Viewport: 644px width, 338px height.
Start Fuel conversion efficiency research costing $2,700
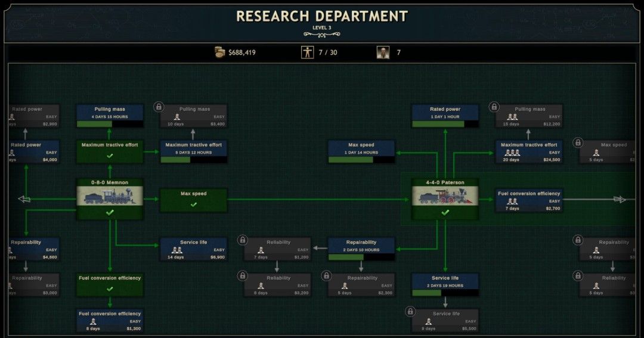[529, 200]
